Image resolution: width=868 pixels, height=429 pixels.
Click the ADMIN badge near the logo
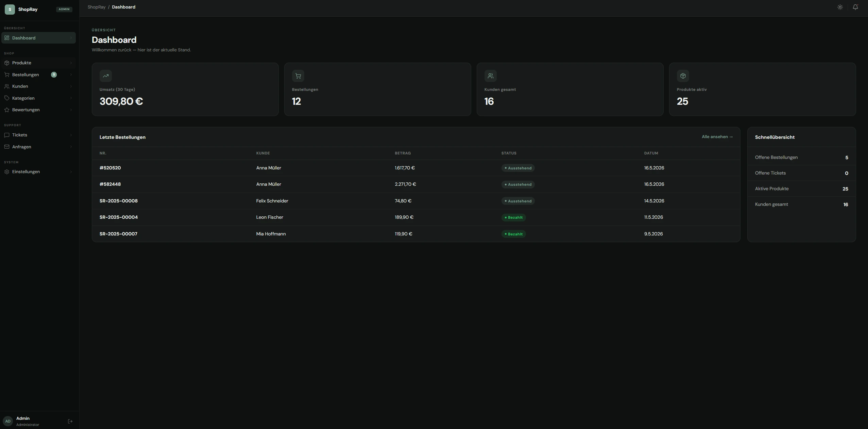[x=64, y=9]
